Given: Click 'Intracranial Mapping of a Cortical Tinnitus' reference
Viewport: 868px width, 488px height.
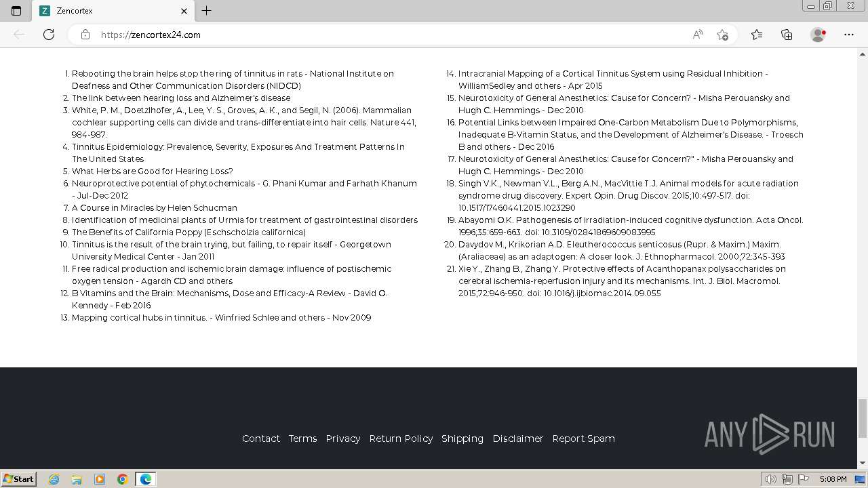Looking at the screenshot, I should tap(613, 80).
